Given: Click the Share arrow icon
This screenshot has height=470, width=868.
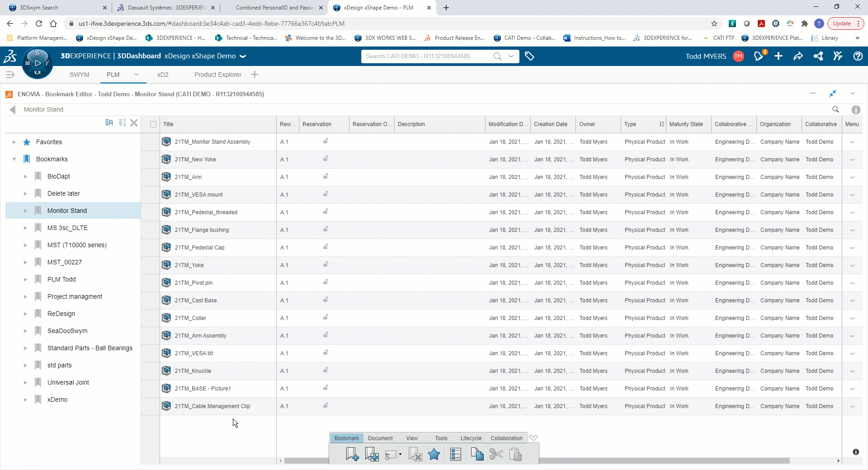Looking at the screenshot, I should click(x=798, y=56).
